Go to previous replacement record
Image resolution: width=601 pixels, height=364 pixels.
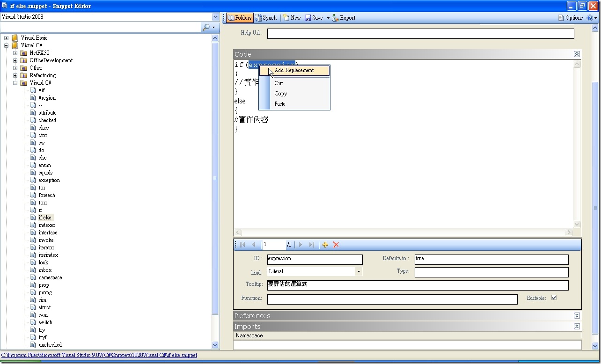click(x=254, y=245)
